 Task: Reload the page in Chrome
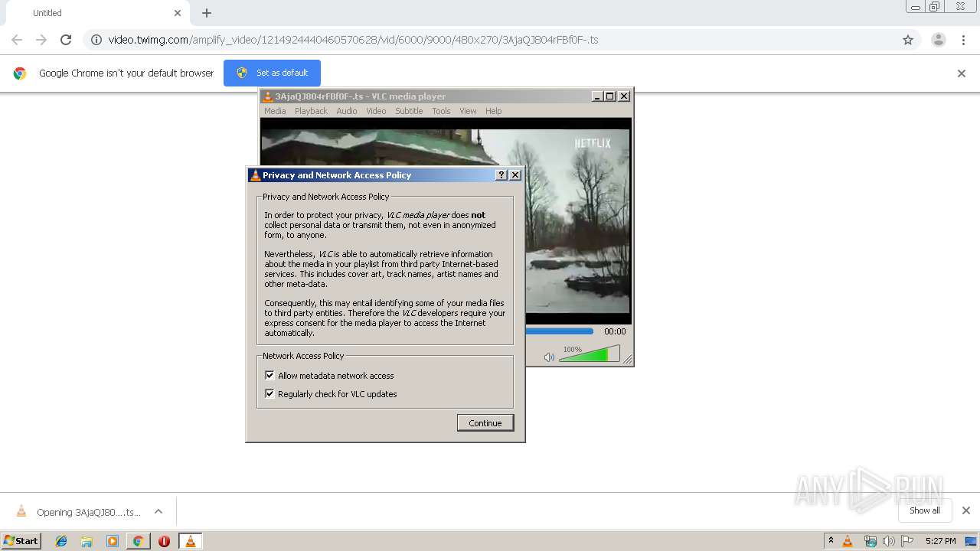66,40
